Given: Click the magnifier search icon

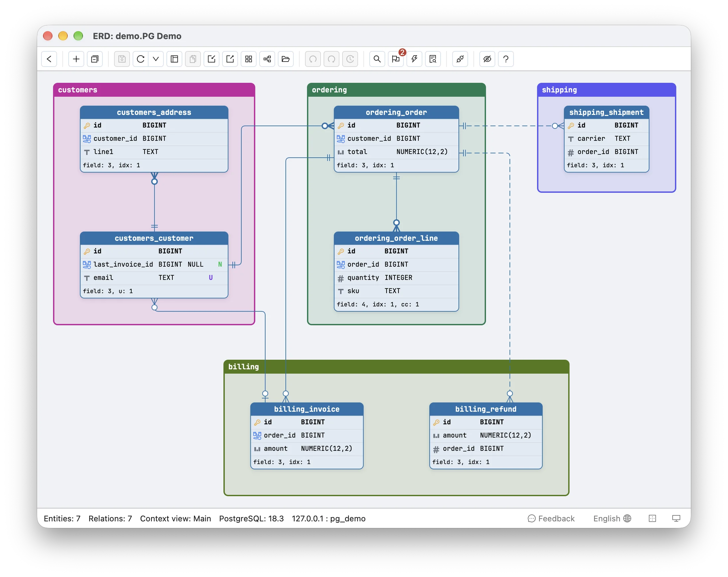Looking at the screenshot, I should click(x=377, y=59).
